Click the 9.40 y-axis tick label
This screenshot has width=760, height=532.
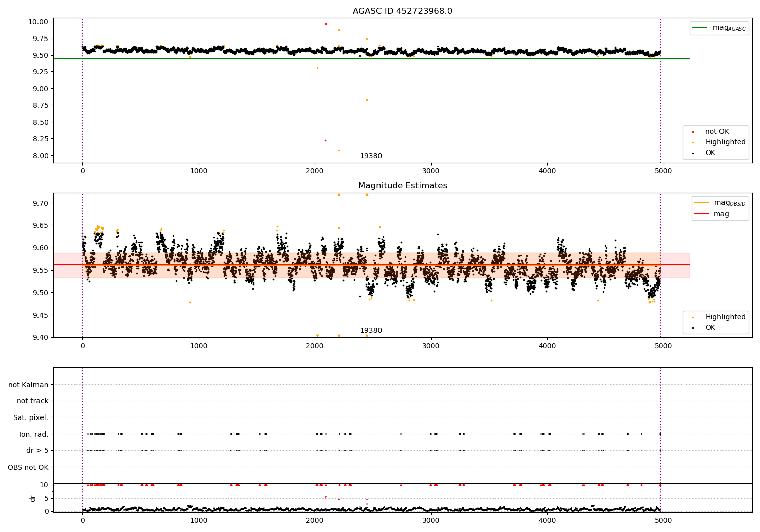(40, 337)
